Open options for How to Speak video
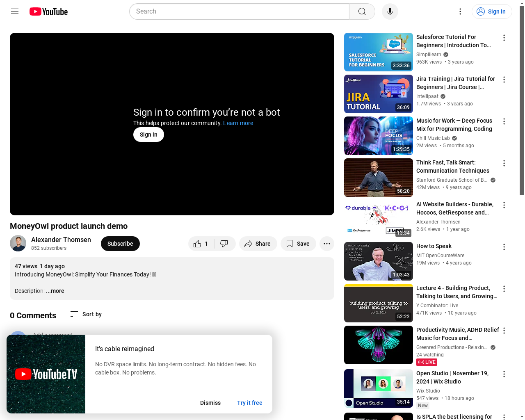 504,247
